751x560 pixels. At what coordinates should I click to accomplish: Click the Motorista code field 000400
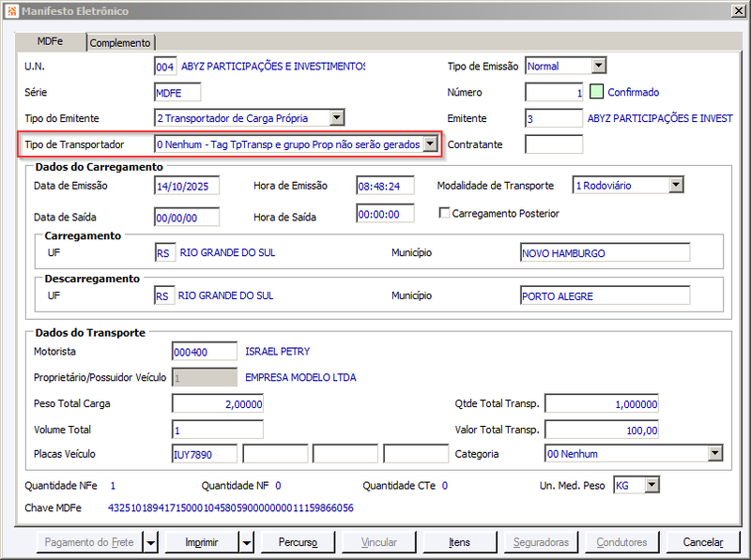tap(205, 352)
